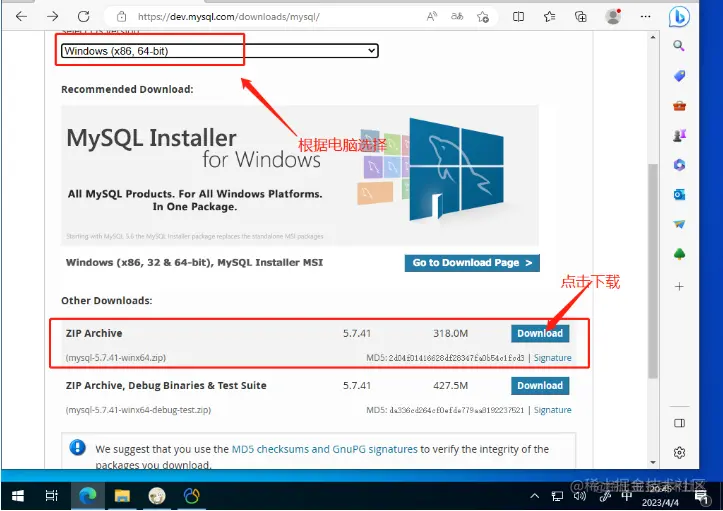The image size is (723, 511).
Task: Toggle sidebar visibility icon
Action: point(679,423)
